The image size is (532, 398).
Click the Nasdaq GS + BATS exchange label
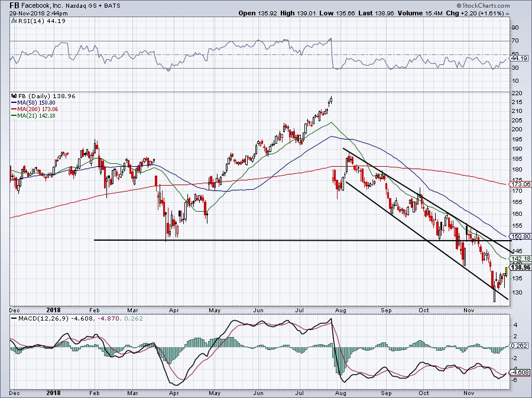[93, 6]
